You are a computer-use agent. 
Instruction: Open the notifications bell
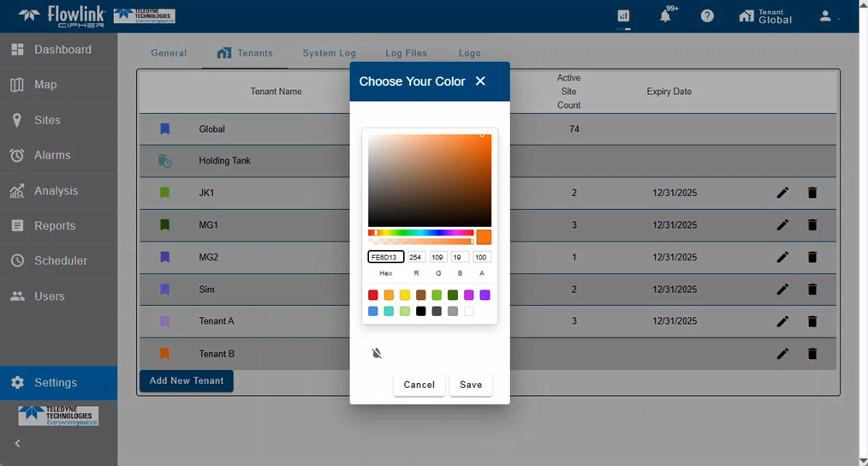(665, 16)
